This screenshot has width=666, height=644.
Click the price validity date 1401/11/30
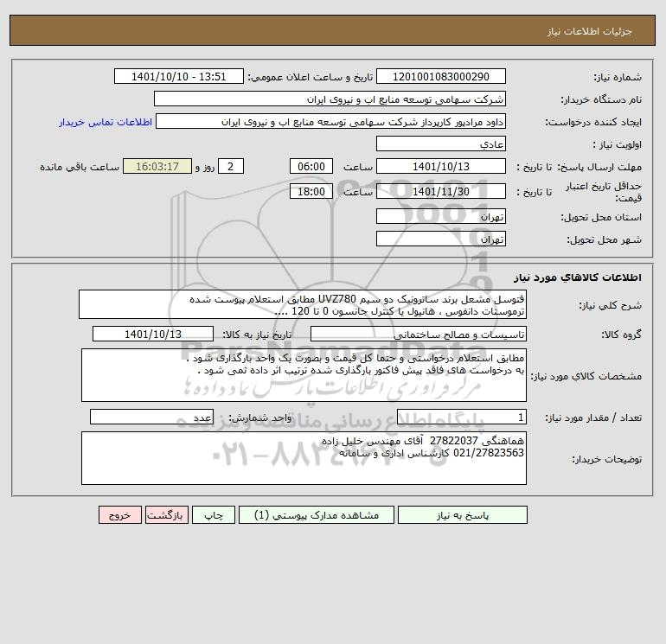click(441, 191)
